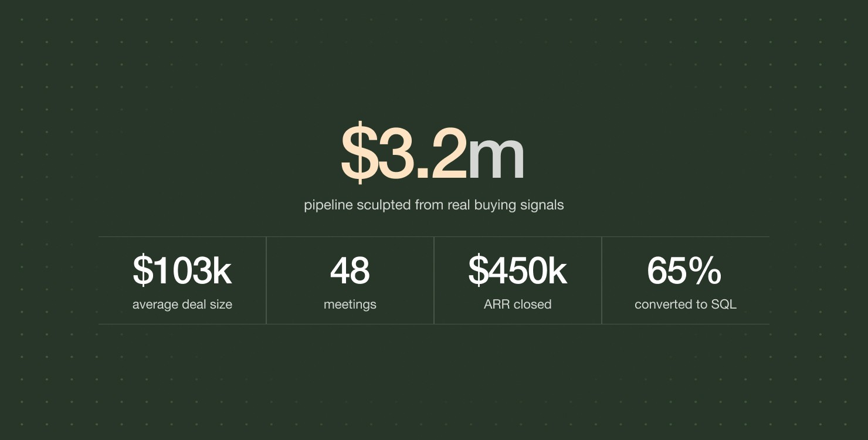Click the letter k in $103k

223,270
